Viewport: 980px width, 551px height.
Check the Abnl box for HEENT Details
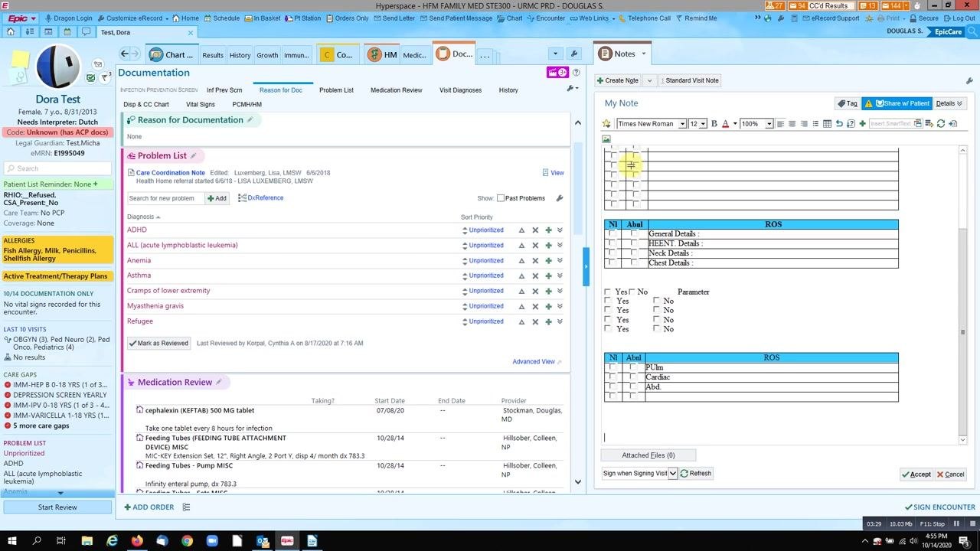[633, 243]
